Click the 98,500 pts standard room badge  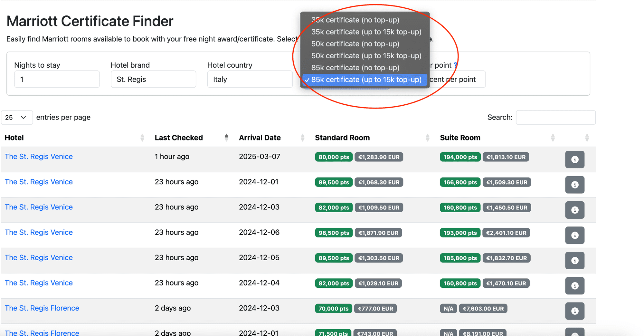pos(334,233)
